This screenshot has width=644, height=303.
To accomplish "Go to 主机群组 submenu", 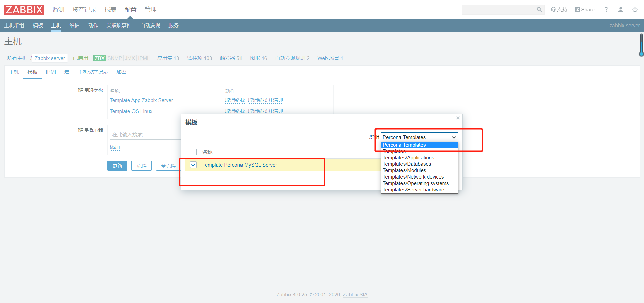I will pyautogui.click(x=14, y=26).
